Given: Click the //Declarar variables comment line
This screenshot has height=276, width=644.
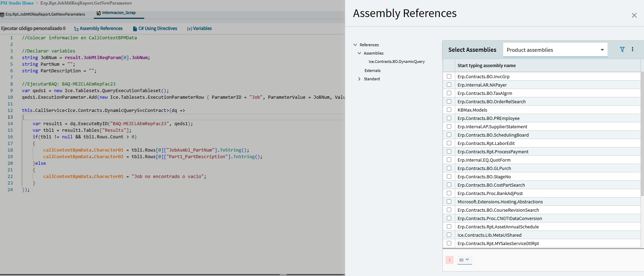Looking at the screenshot, I should [x=49, y=51].
